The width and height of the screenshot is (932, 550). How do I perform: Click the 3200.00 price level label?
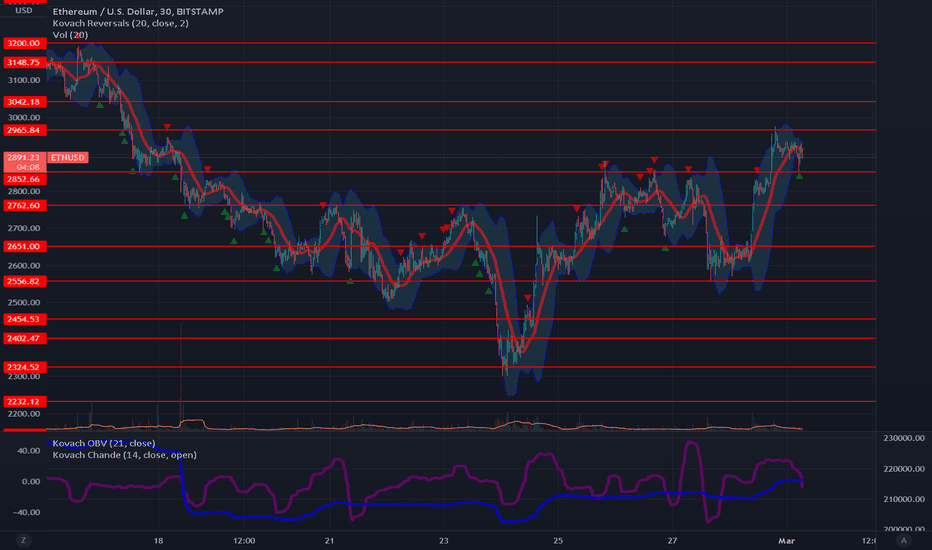pos(24,43)
